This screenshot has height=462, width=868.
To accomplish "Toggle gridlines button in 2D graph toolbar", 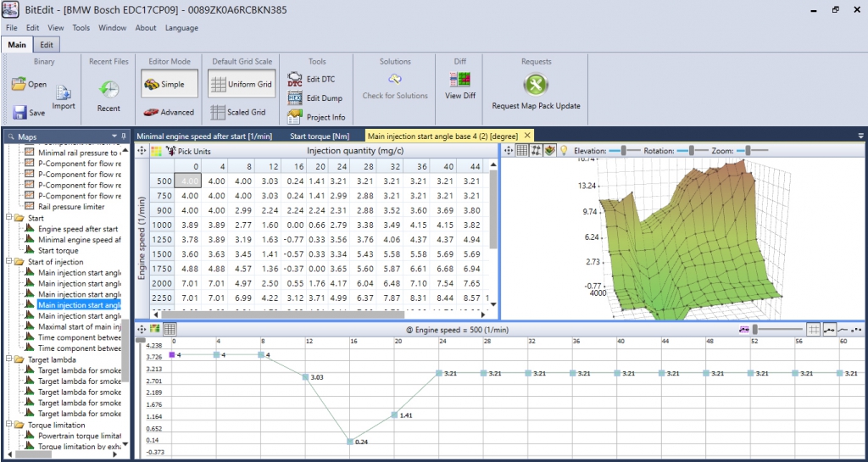I will pos(813,329).
